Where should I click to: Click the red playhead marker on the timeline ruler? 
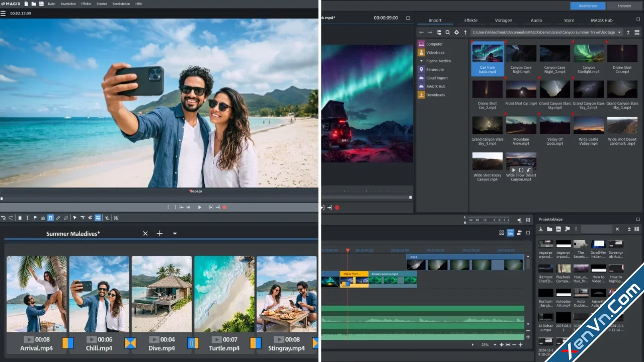click(347, 250)
